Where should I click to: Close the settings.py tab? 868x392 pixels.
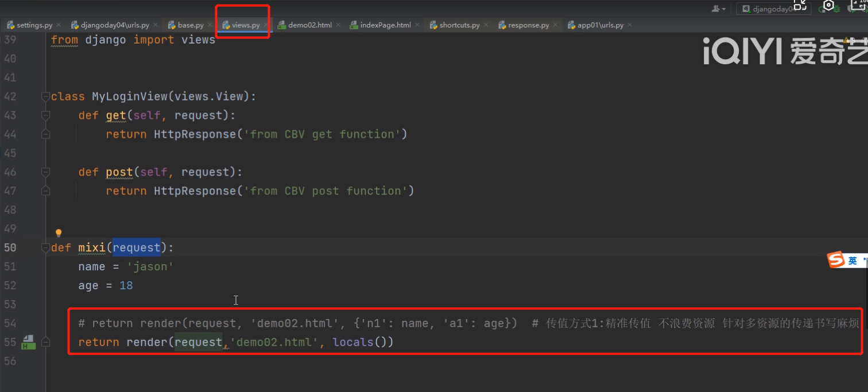click(59, 25)
